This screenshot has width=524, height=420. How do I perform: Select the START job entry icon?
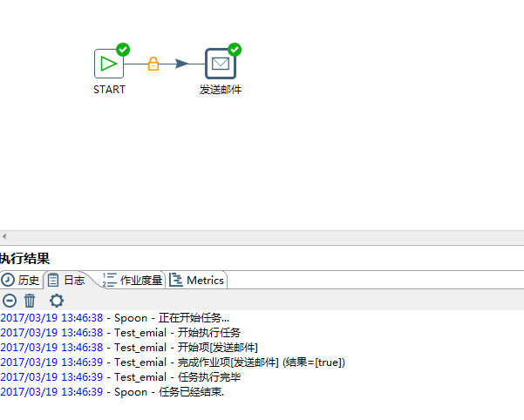[109, 64]
